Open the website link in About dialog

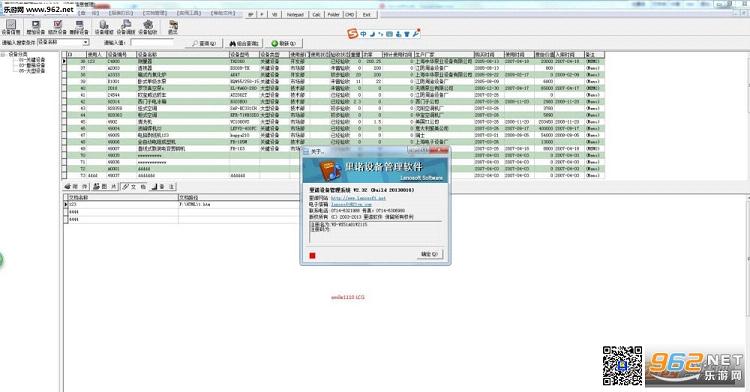pos(358,198)
